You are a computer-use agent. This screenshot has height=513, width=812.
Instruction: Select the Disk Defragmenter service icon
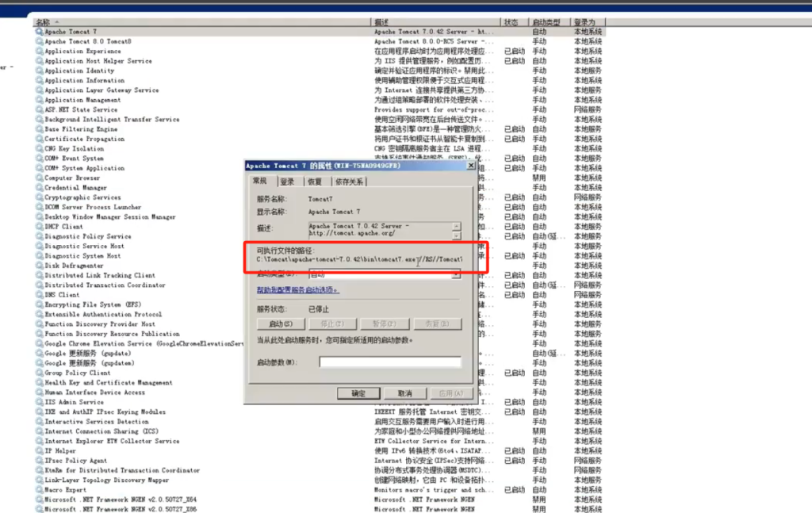tap(40, 266)
